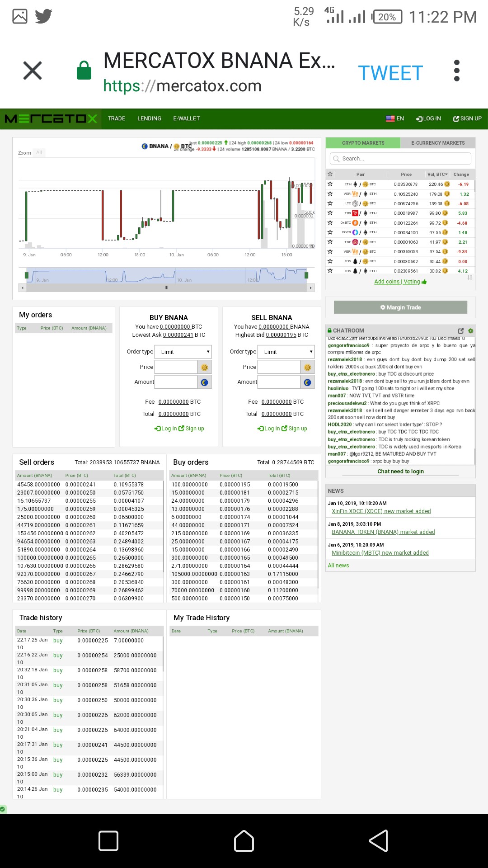Focus the markets Search field
Image resolution: width=488 pixels, height=868 pixels.
(x=400, y=159)
